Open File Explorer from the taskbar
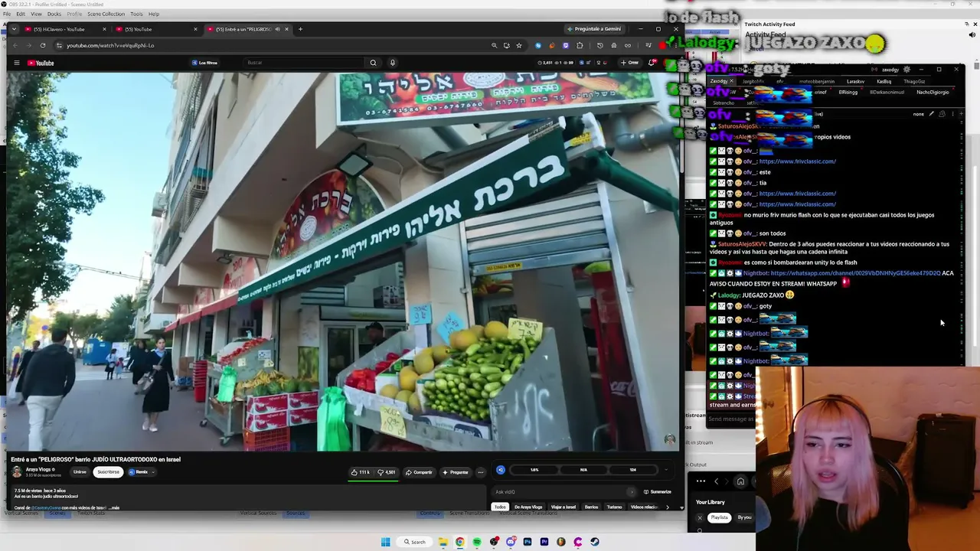 [x=443, y=542]
